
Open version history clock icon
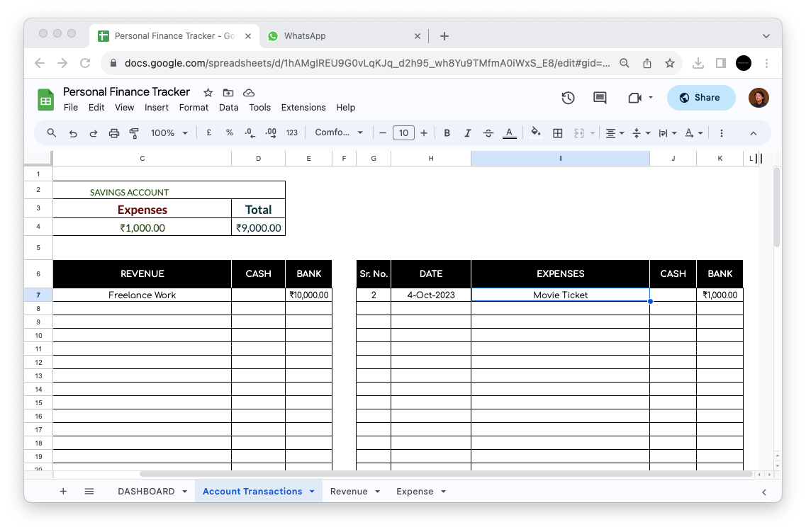tap(568, 98)
